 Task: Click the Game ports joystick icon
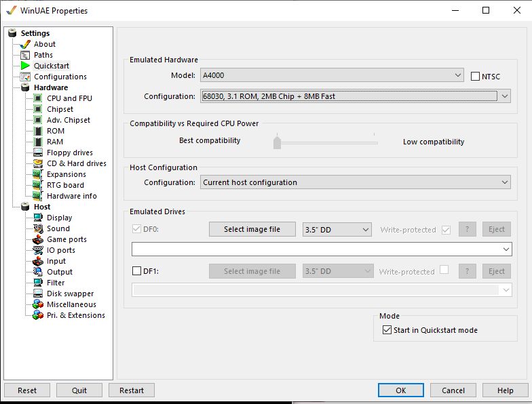[38, 239]
